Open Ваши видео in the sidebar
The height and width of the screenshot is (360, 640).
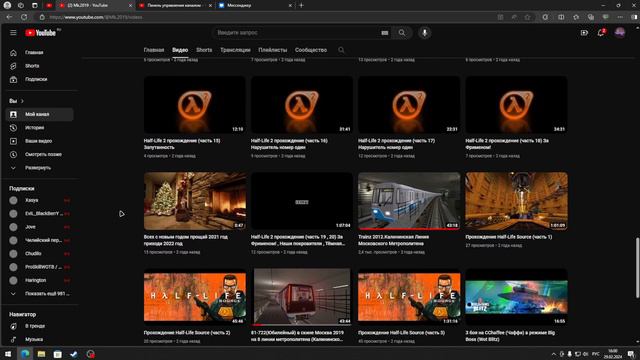coord(39,141)
